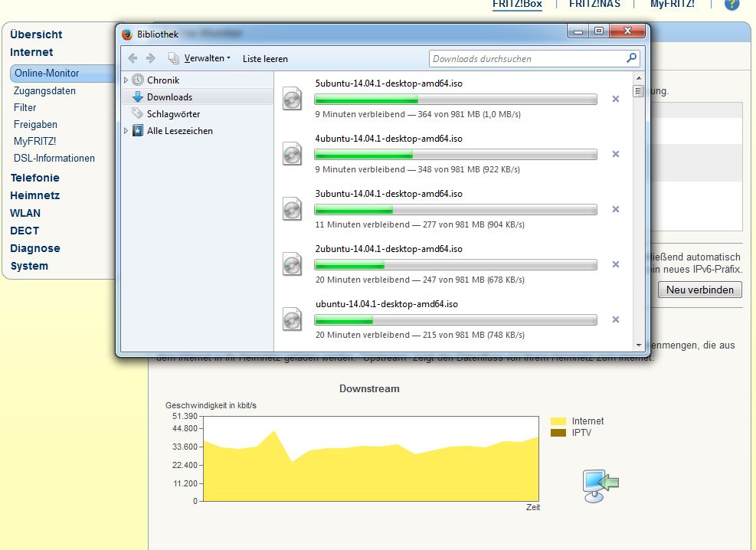The height and width of the screenshot is (550, 756).
Task: Open Zugangsdaten in FRITZ!Box menu
Action: coord(44,90)
